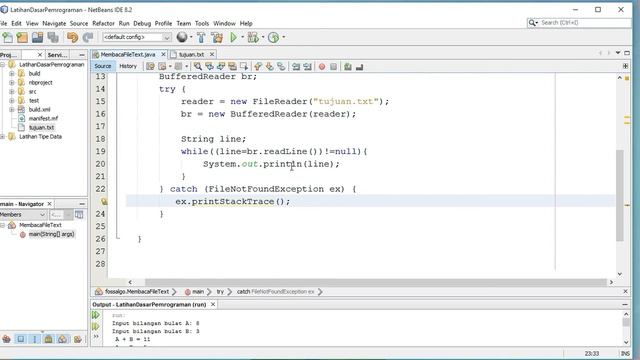Click the Uncomment code icon
640x360 pixels.
point(360,67)
